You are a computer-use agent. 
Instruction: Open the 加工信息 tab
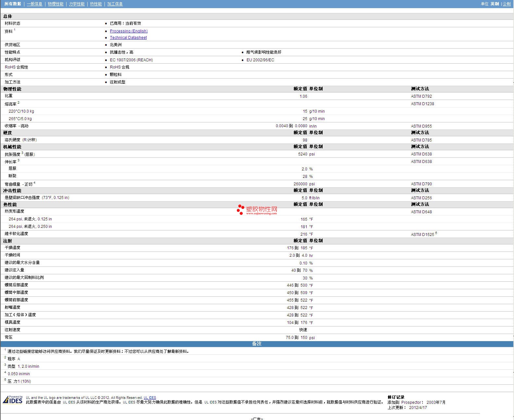(x=115, y=4)
